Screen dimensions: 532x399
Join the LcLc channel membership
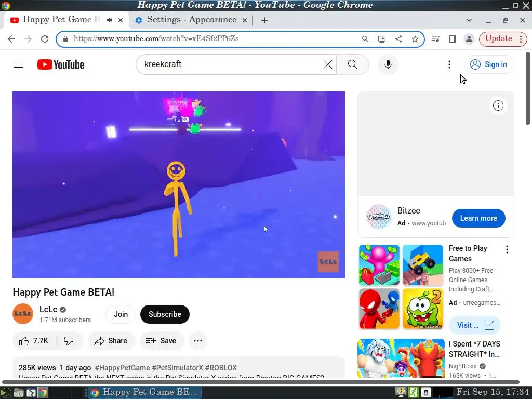pyautogui.click(x=121, y=314)
